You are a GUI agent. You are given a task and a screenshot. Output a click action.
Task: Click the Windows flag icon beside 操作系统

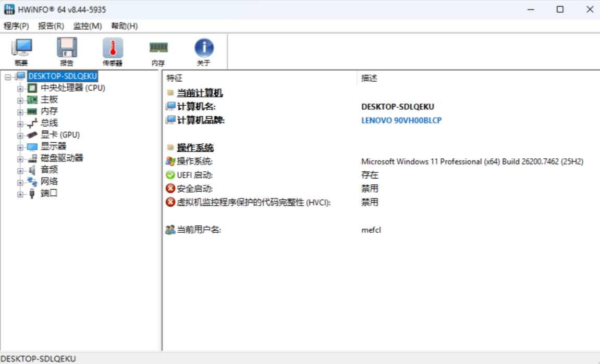(170, 161)
